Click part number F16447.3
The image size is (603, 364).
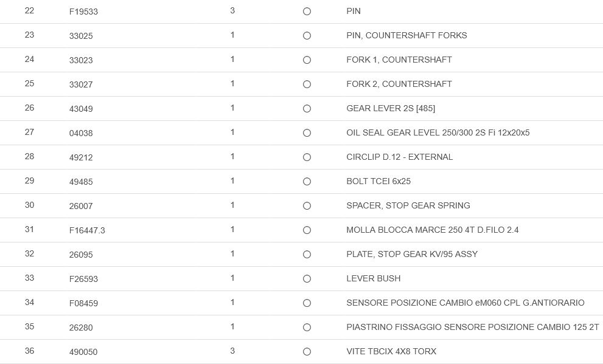pyautogui.click(x=87, y=230)
